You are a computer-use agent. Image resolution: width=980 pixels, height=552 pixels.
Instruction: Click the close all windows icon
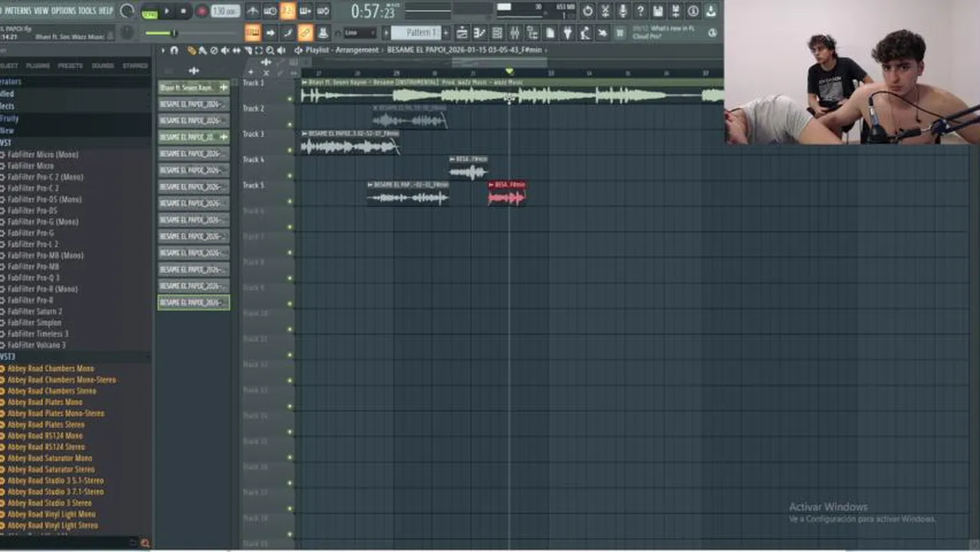pyautogui.click(x=603, y=33)
